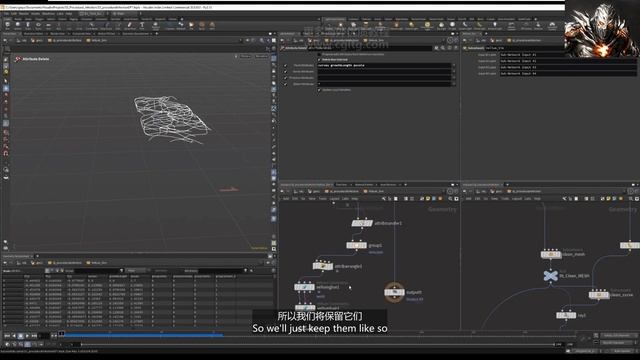The image size is (640, 360).
Task: Click the parameter pane search icon
Action: pyautogui.click(x=443, y=48)
